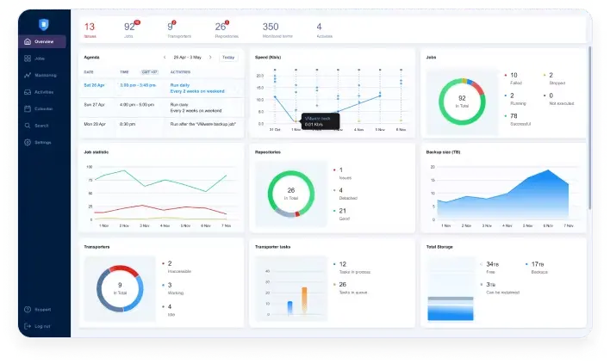This screenshot has width=610, height=364.
Task: Click the 12 Tasks in process entry
Action: coord(352,268)
